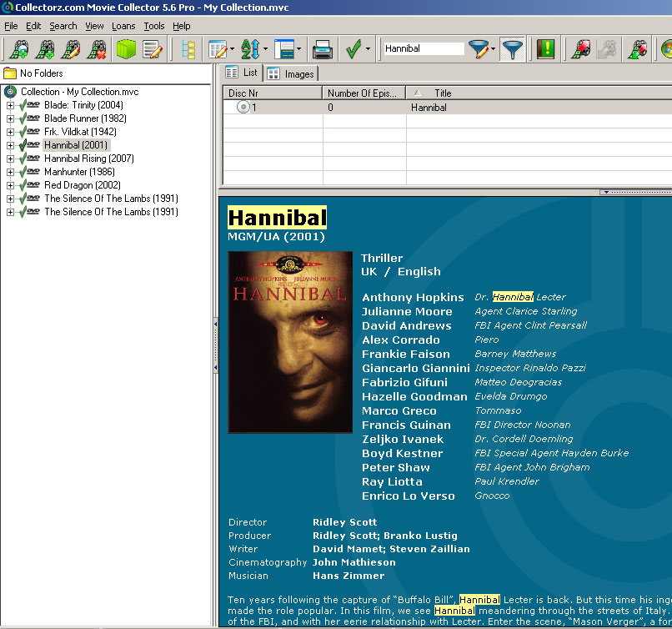The width and height of the screenshot is (672, 629).
Task: Click the Hannibal movie poster thumbnail
Action: 290,342
